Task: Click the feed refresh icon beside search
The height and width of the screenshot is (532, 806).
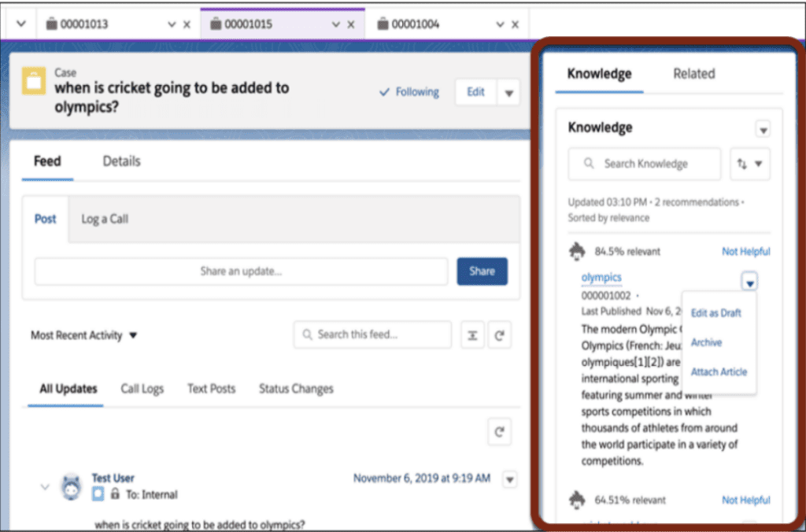Action: [498, 335]
